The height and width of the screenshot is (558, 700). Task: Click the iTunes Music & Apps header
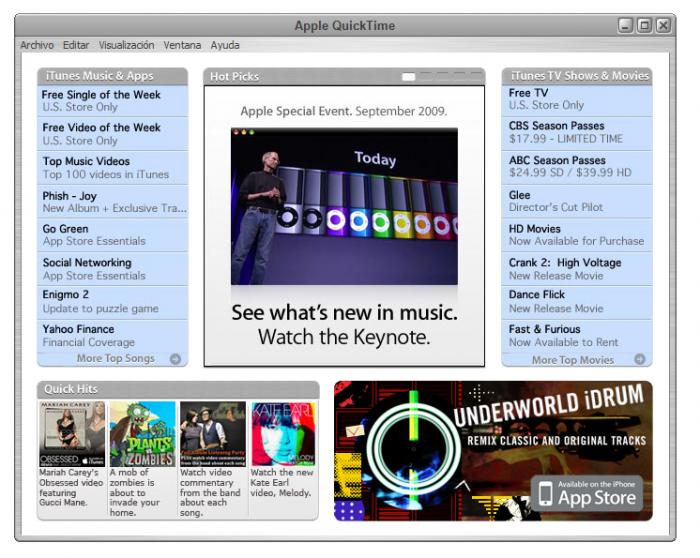(x=112, y=76)
